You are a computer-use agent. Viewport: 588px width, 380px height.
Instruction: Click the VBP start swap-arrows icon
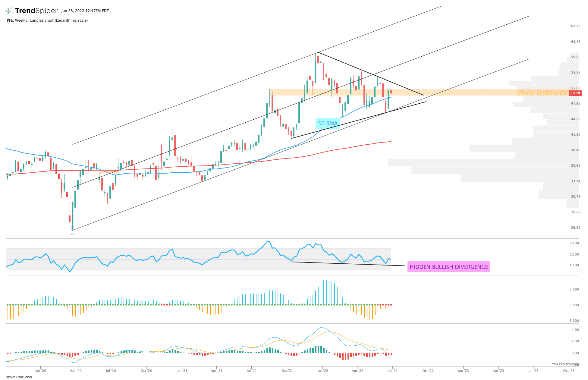click(x=73, y=234)
